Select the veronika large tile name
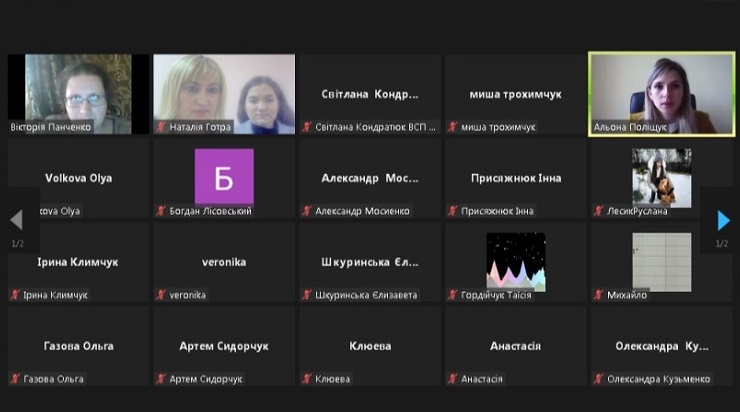Image resolution: width=740 pixels, height=412 pixels. click(224, 262)
